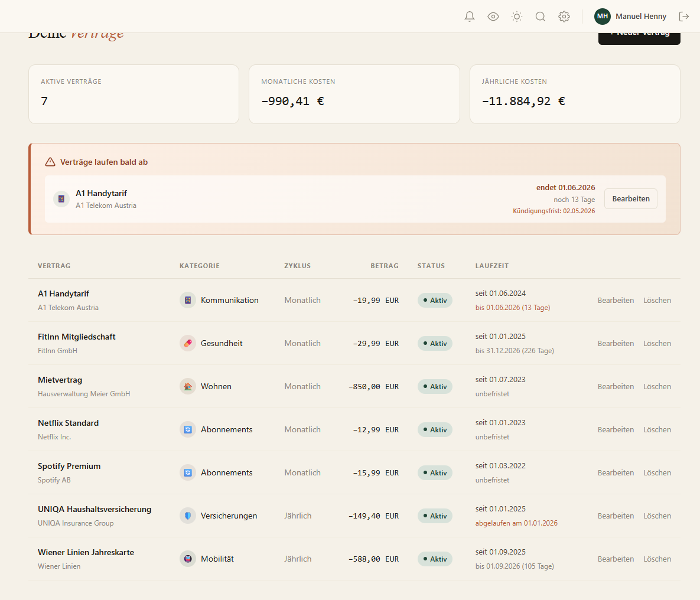Edit the Netflix Standard contract
Screen dimensions: 700x600
click(x=616, y=429)
